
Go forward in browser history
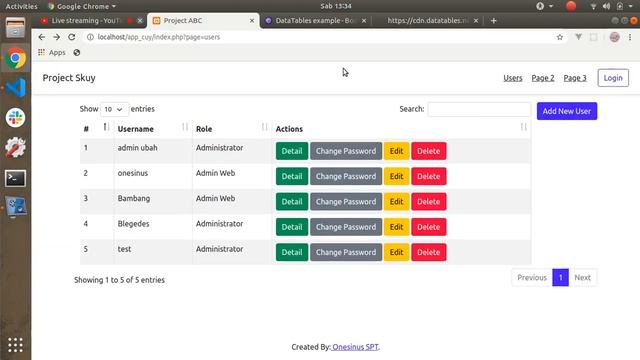click(x=56, y=37)
